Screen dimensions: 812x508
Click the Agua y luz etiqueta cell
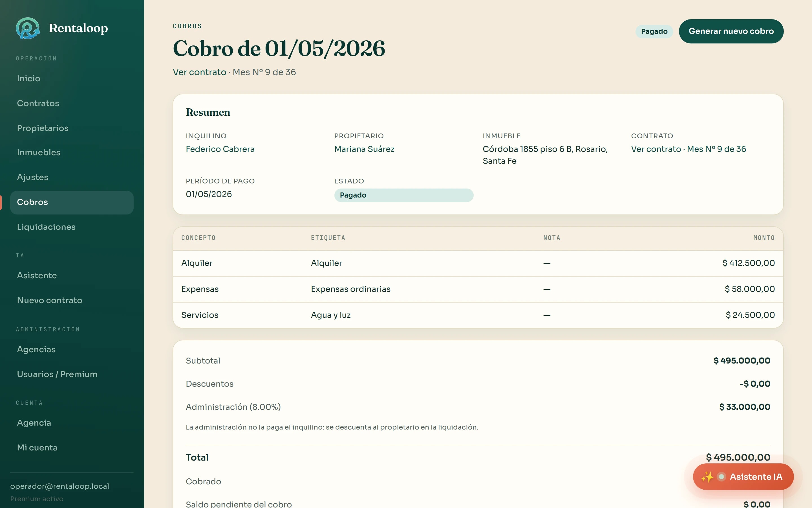(330, 315)
